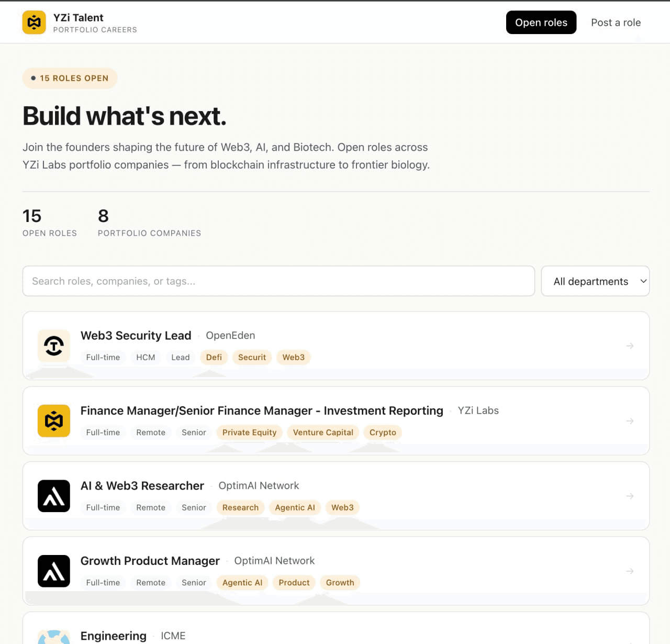
Task: Click the Web3 tag on AI & Web3 Researcher
Action: 342,507
